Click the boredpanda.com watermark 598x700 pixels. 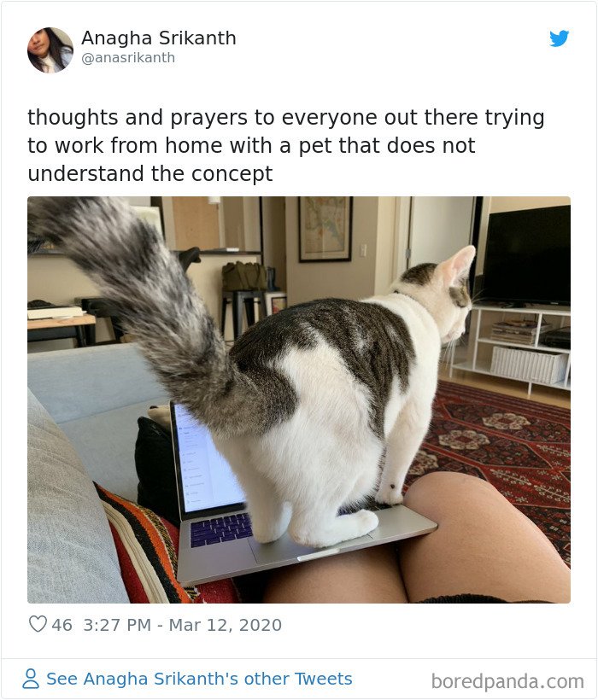tap(507, 682)
